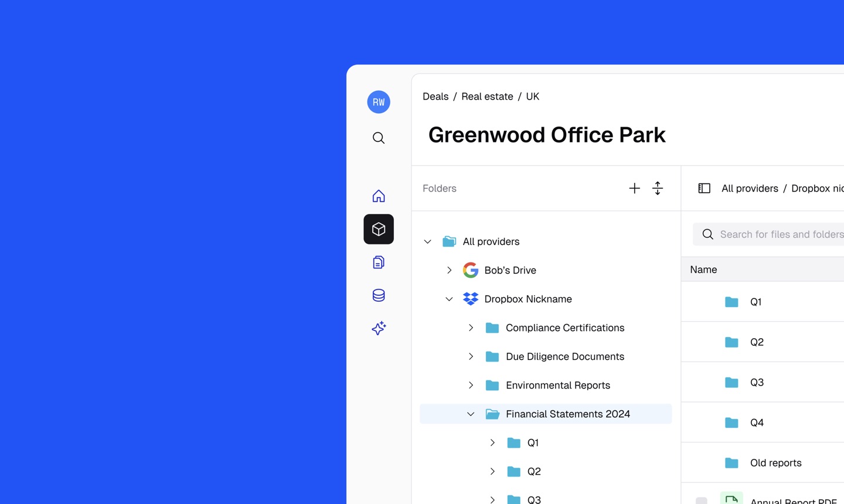The width and height of the screenshot is (844, 504).
Task: Expand the Due Diligence Documents folder
Action: [471, 356]
